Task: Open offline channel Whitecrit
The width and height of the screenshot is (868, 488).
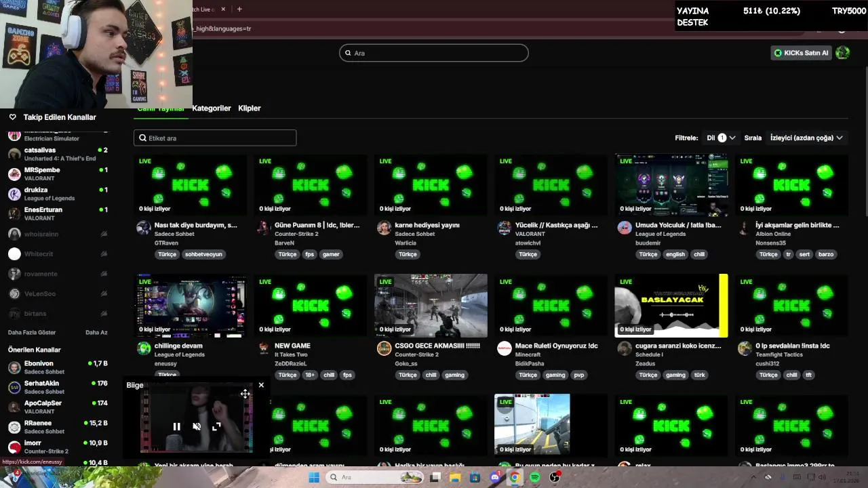Action: [x=58, y=253]
